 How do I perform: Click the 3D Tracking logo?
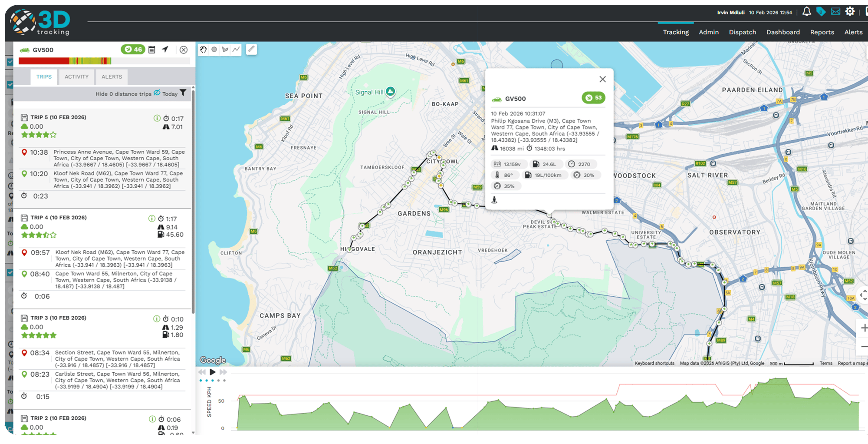(x=41, y=22)
